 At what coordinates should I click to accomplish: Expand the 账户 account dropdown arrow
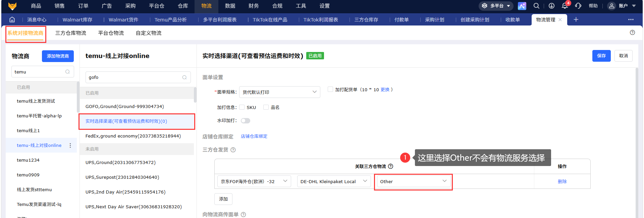click(634, 6)
